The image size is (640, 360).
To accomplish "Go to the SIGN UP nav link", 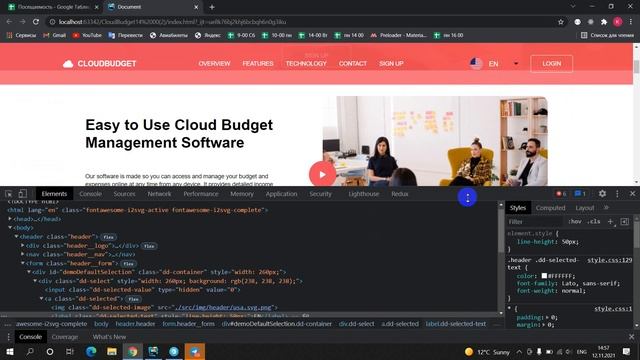I will pyautogui.click(x=391, y=64).
